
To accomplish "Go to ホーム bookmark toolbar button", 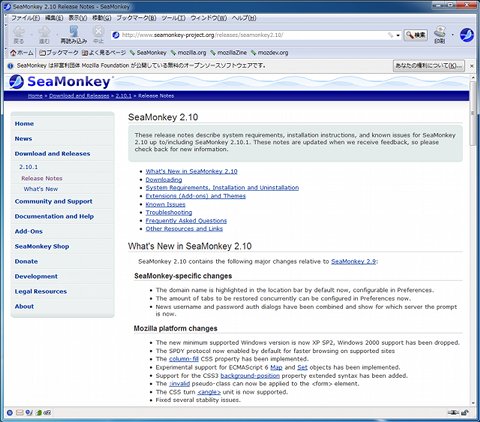I will tap(22, 53).
